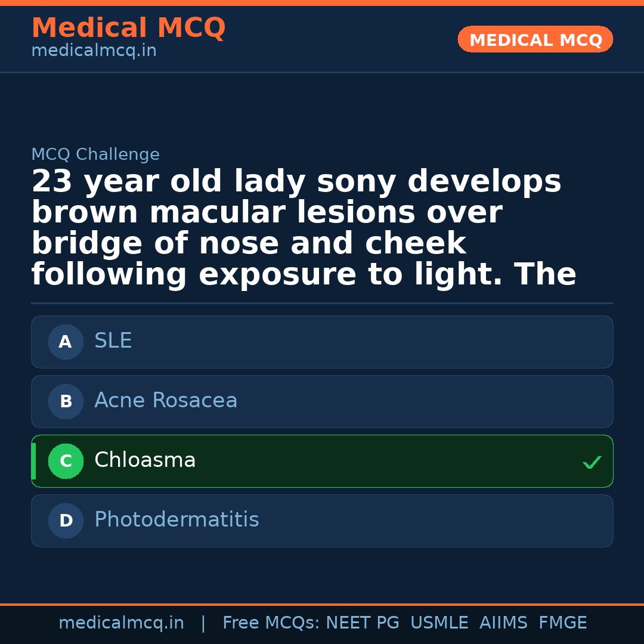The height and width of the screenshot is (644, 644).
Task: Click the Free MCQs footer text
Action: pos(271,623)
